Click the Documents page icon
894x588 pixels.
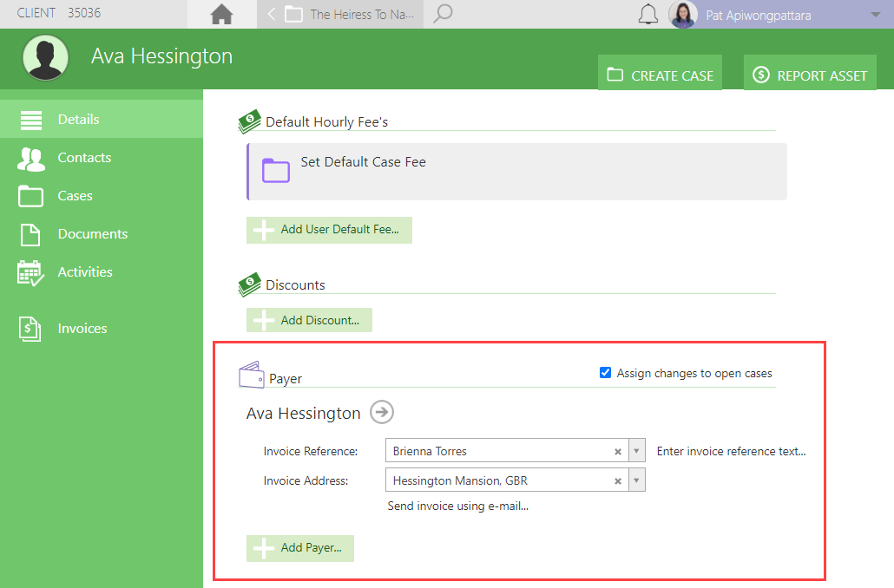coord(30,235)
